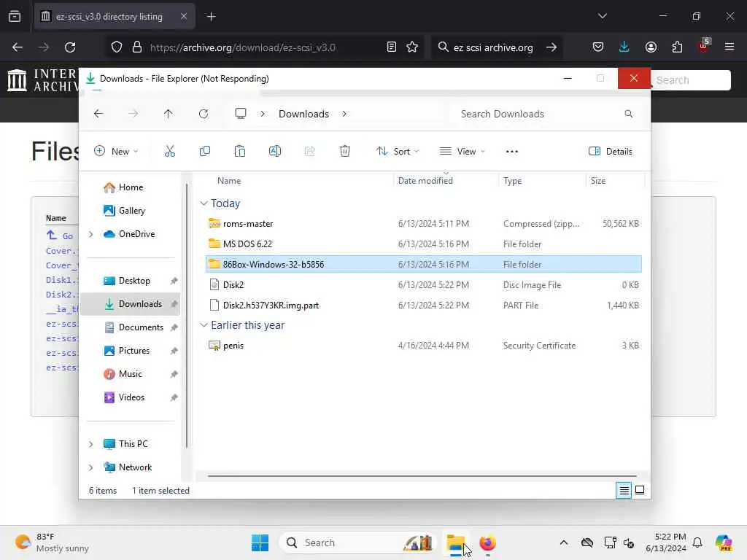Open Firefox account icon

[x=651, y=47]
